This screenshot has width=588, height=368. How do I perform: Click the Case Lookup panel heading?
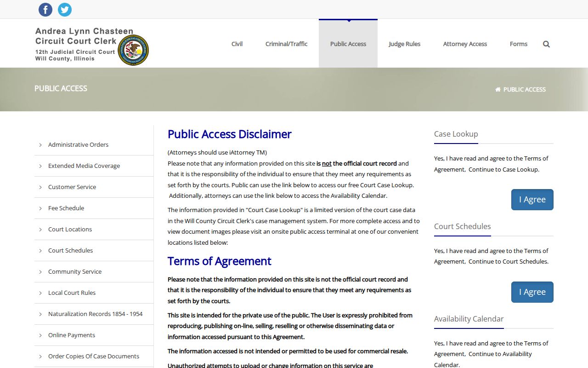456,134
